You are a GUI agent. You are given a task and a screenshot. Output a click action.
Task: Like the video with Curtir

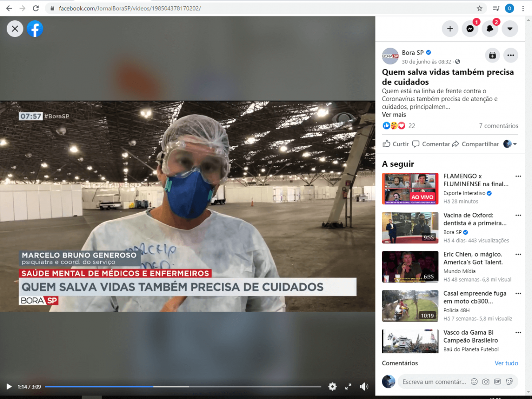click(395, 144)
